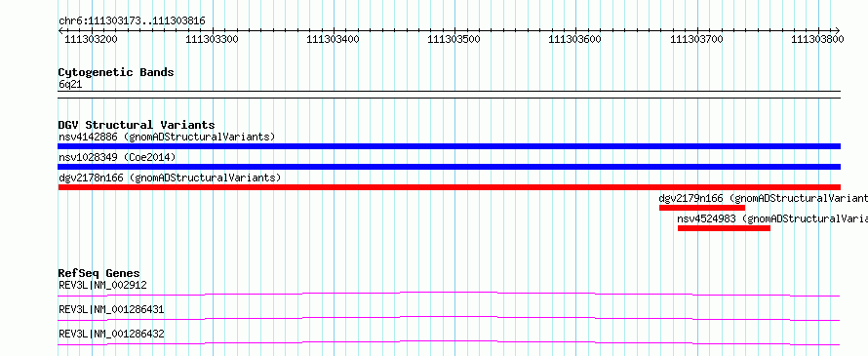Click the left arrow of the ruler
The height and width of the screenshot is (356, 868).
(x=60, y=30)
